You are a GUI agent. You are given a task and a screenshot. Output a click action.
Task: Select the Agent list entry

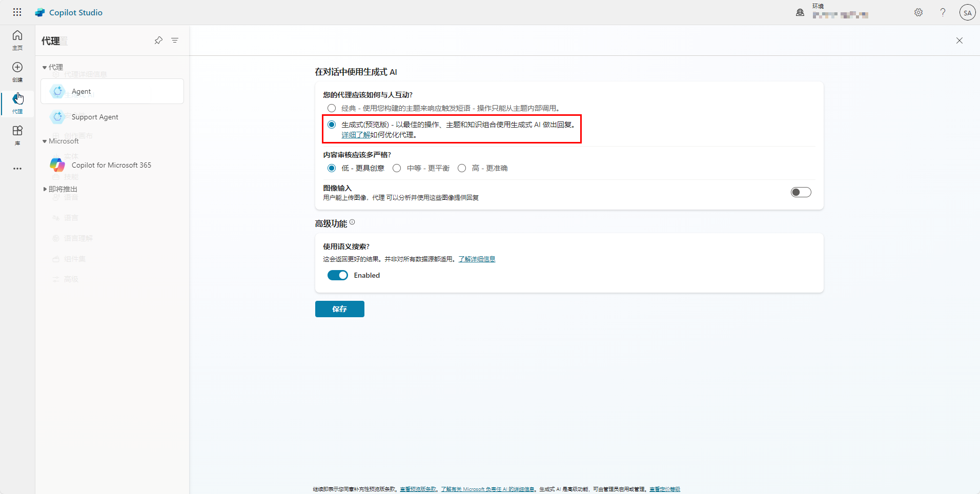coord(112,91)
